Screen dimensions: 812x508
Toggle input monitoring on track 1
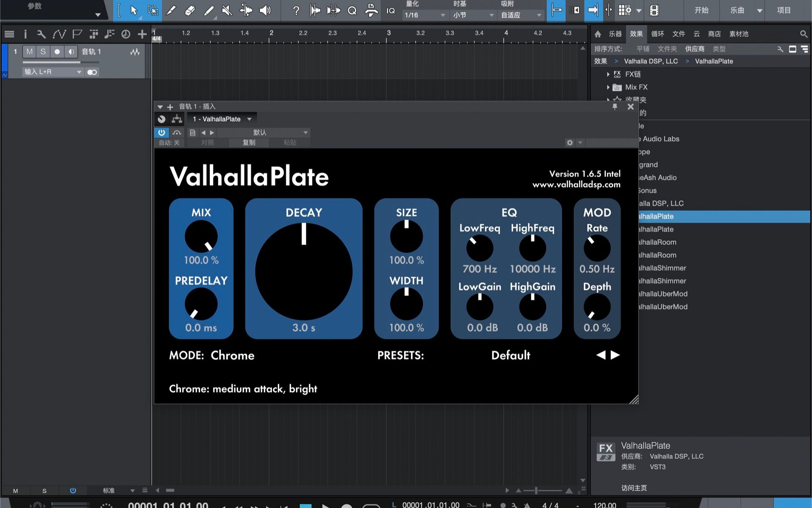pos(71,52)
